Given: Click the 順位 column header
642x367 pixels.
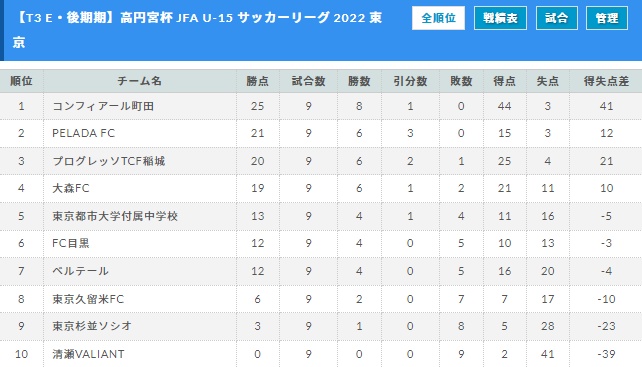Looking at the screenshot, I should 21,81.
